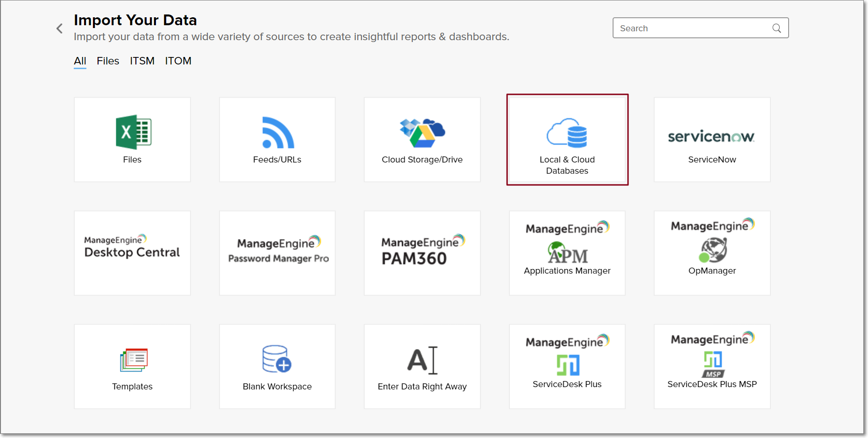Click the "ServiceDesk Plus" label
The height and width of the screenshot is (438, 868).
tap(567, 384)
